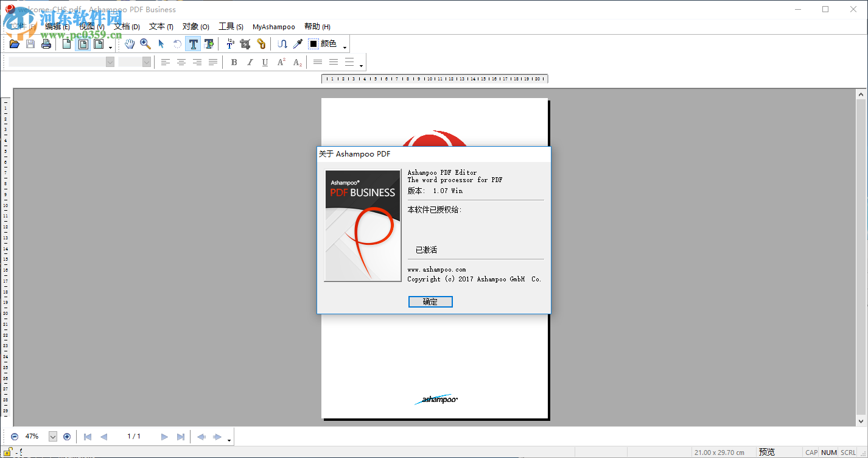
Task: Toggle bold text formatting
Action: pyautogui.click(x=234, y=62)
